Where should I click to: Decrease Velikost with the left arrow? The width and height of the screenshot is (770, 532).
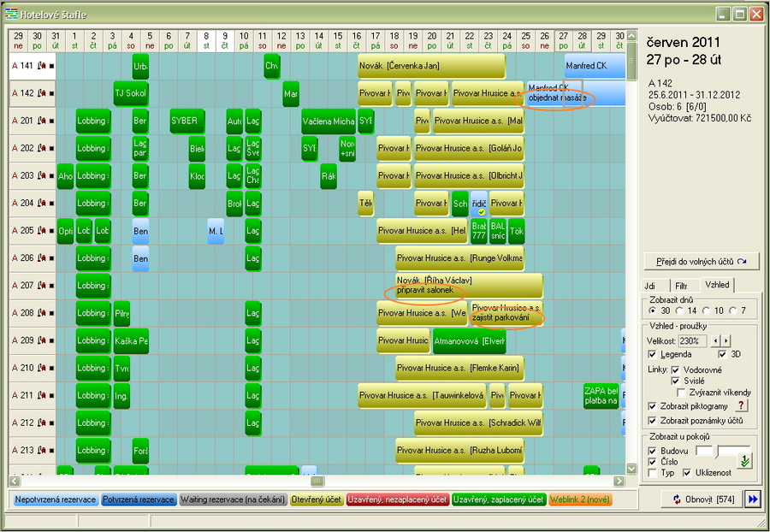point(716,340)
